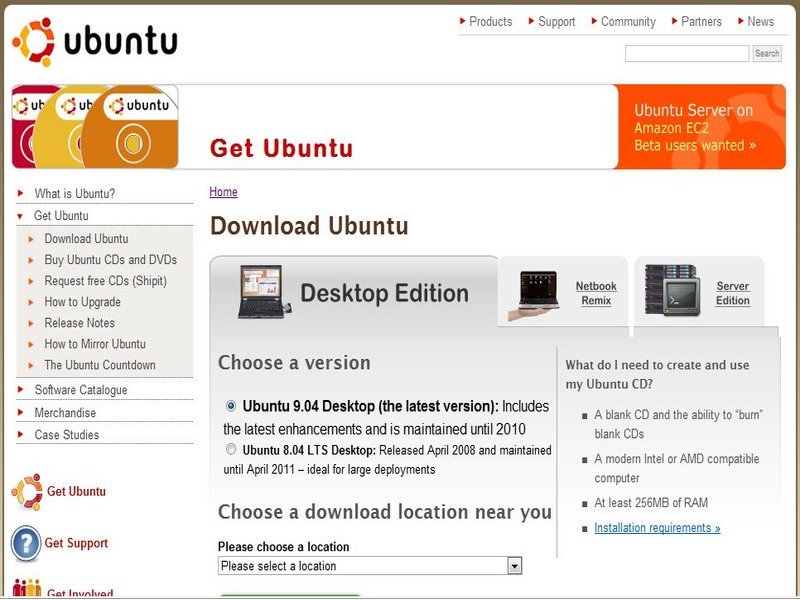Image resolution: width=800 pixels, height=600 pixels.
Task: Open Software Catalogue in sidebar
Action: pyautogui.click(x=81, y=390)
